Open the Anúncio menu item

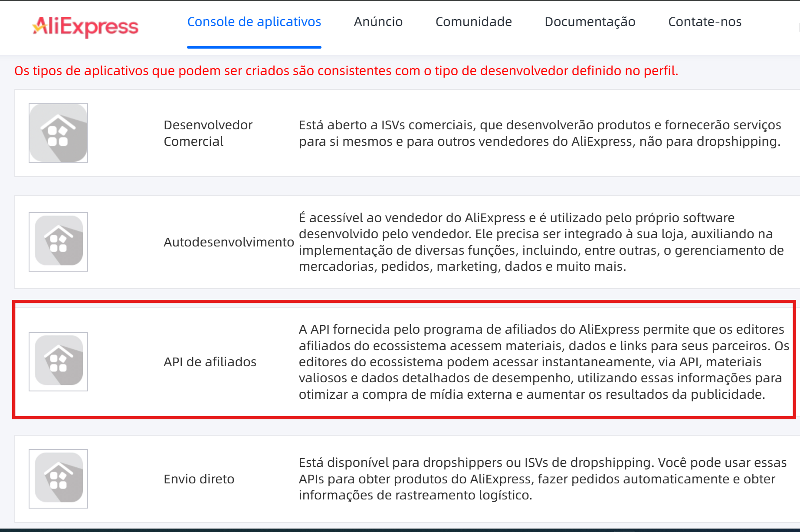(378, 22)
